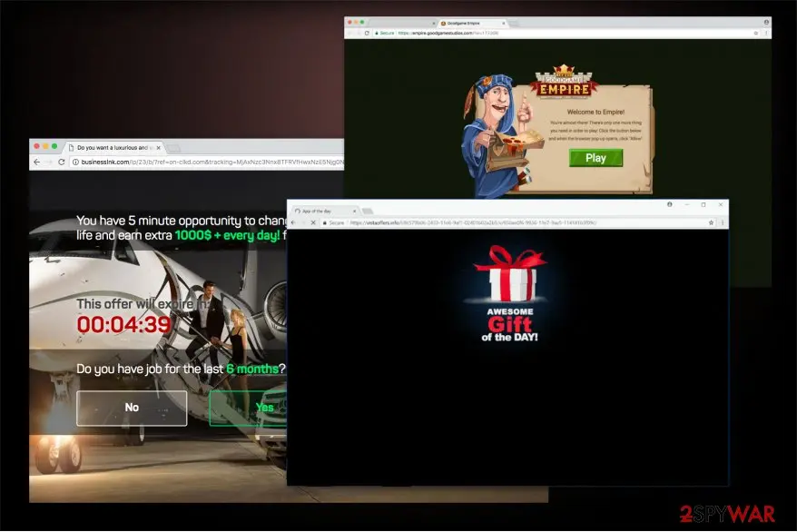Bookmark the Goodgame Empire page with star
Screen dimensions: 797x532
[x=756, y=33]
